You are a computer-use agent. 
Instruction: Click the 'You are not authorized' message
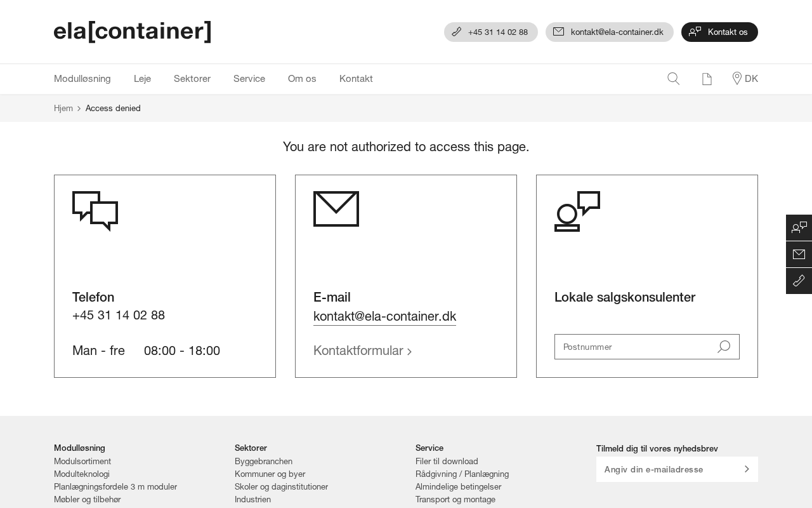point(406,147)
